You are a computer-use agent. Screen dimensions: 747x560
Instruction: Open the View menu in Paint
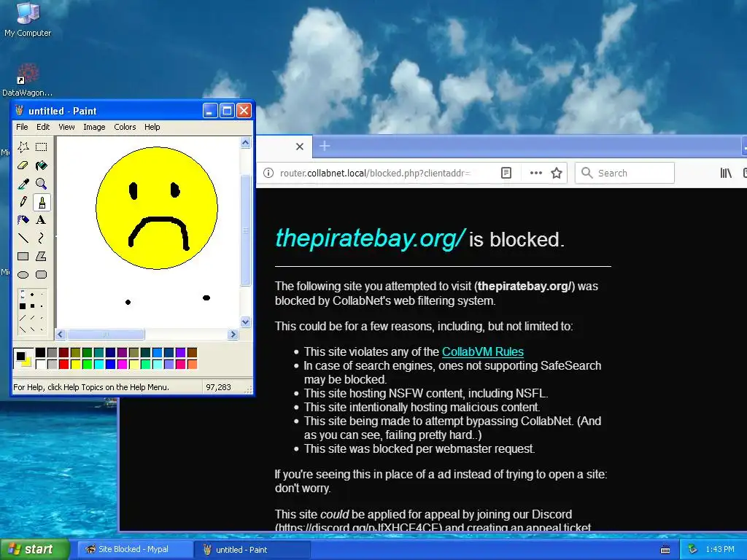click(x=66, y=127)
